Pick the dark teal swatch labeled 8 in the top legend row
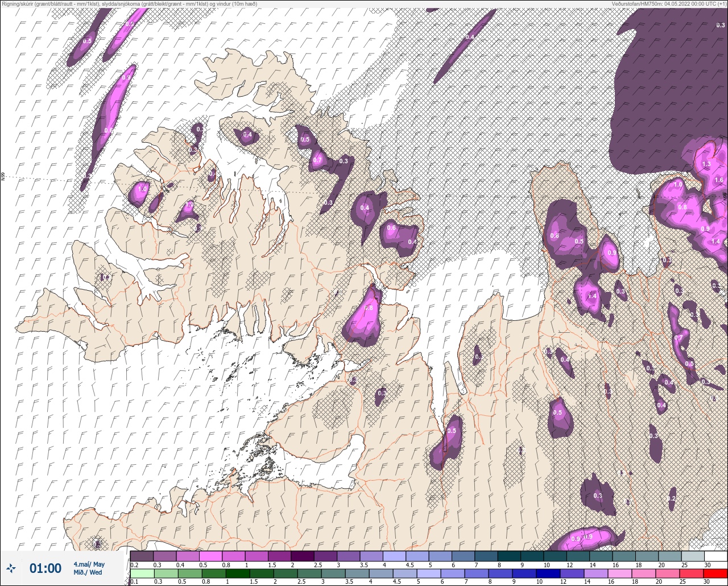The image size is (728, 586). point(509,556)
